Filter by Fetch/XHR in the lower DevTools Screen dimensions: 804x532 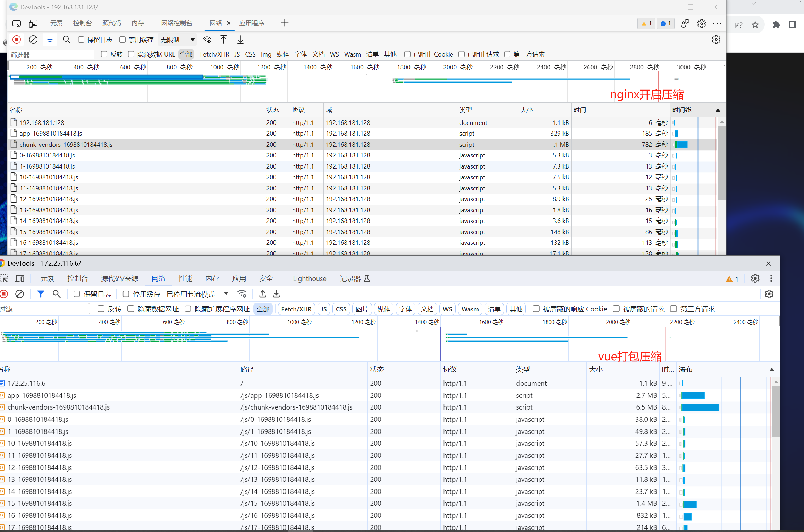click(296, 309)
